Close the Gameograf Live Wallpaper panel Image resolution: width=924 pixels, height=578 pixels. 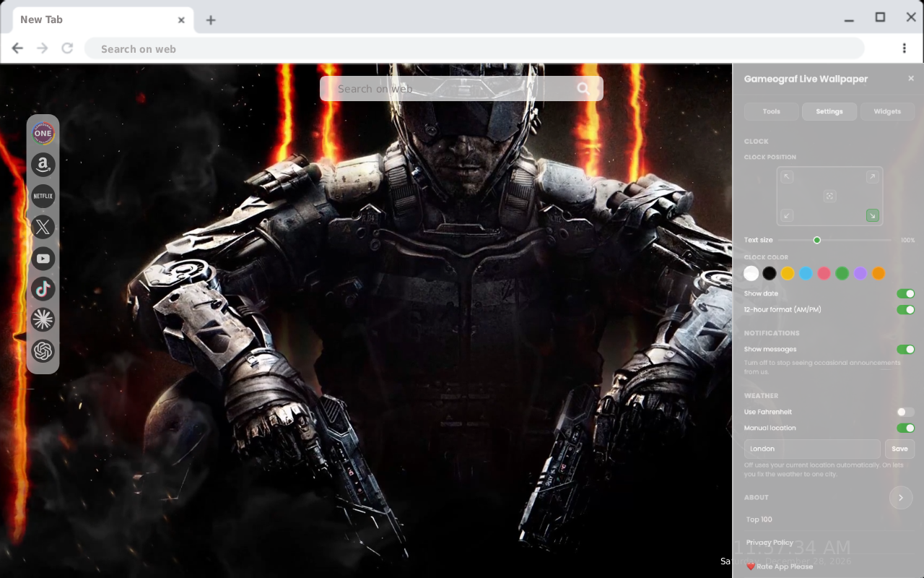[911, 78]
